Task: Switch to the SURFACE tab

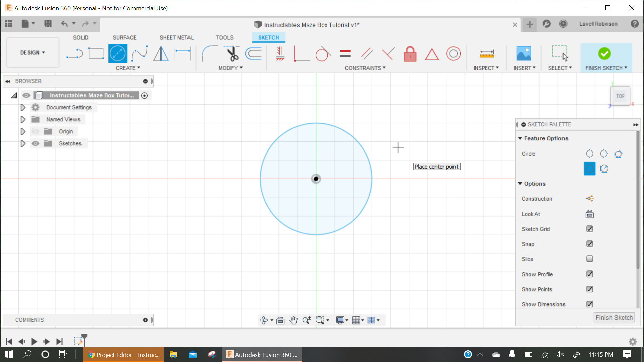Action: point(124,38)
